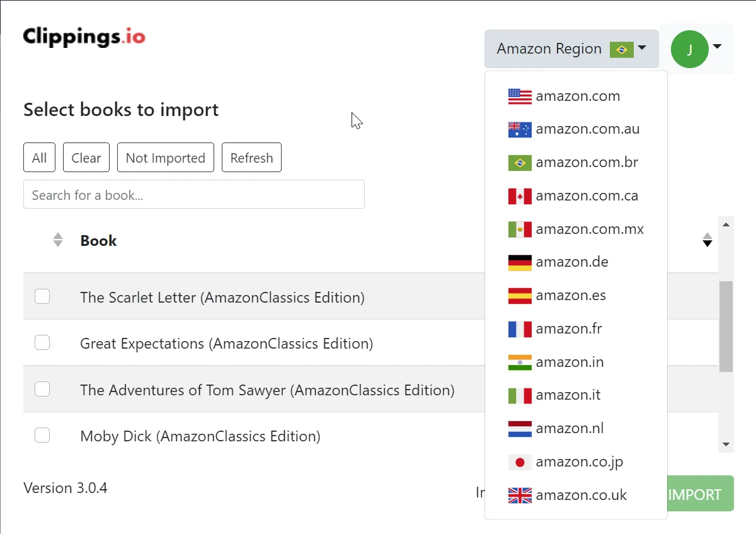
Task: Choose amazon.com region
Action: pos(576,96)
